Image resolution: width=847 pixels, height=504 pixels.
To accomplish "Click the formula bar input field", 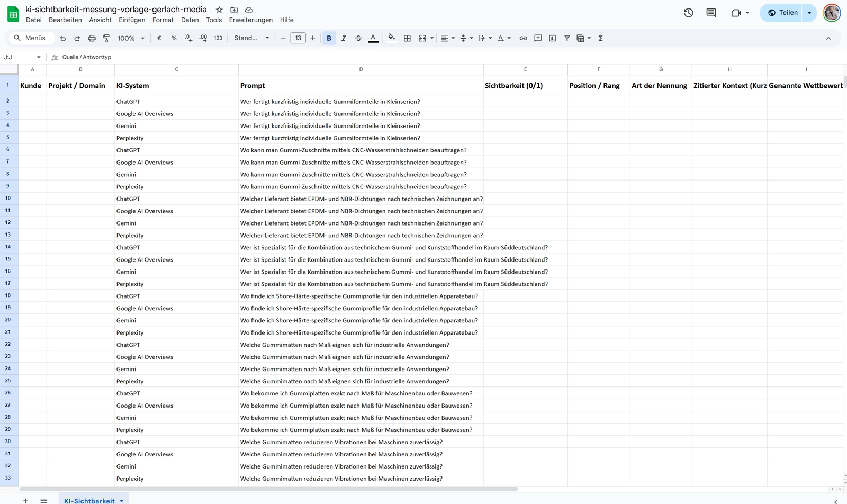I will (212, 57).
